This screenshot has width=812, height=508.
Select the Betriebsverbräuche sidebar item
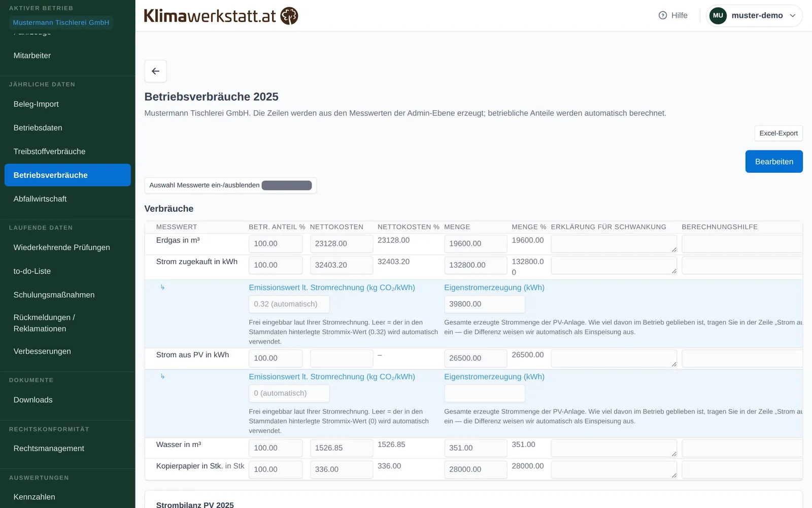(x=67, y=175)
